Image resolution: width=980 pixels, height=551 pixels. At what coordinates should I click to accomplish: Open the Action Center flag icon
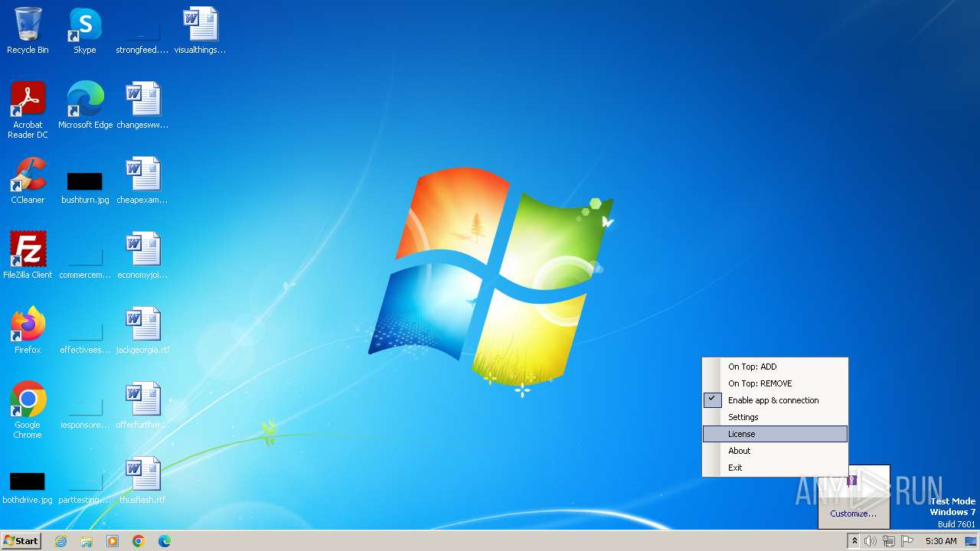tap(907, 541)
